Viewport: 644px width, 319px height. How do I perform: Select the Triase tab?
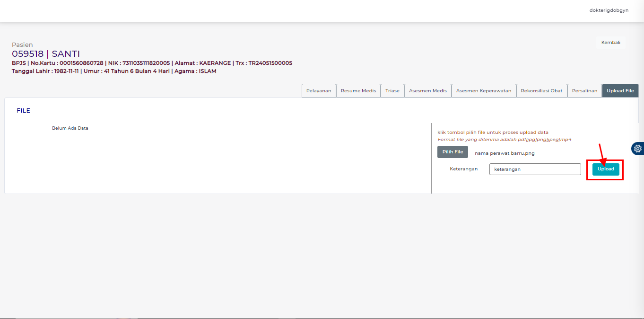(392, 91)
